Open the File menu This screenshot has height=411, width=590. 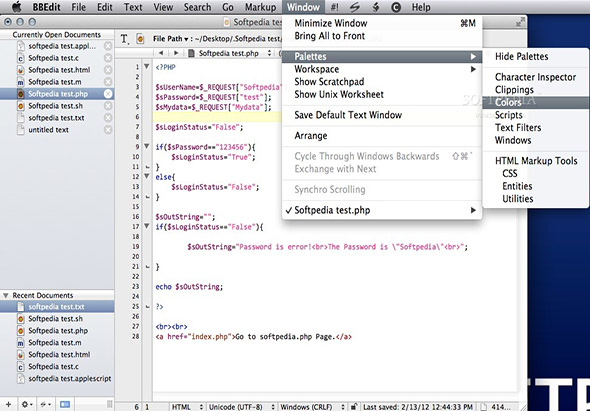click(x=78, y=7)
